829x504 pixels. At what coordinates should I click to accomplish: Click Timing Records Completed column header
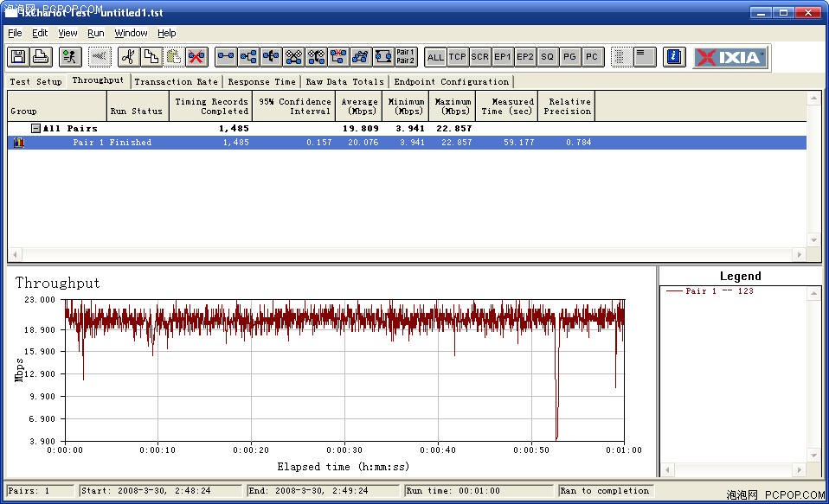[x=211, y=106]
